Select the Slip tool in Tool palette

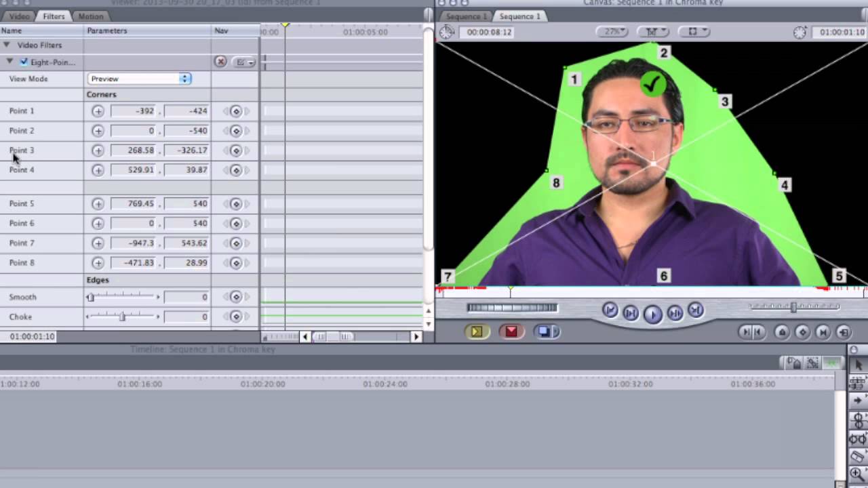tap(858, 439)
